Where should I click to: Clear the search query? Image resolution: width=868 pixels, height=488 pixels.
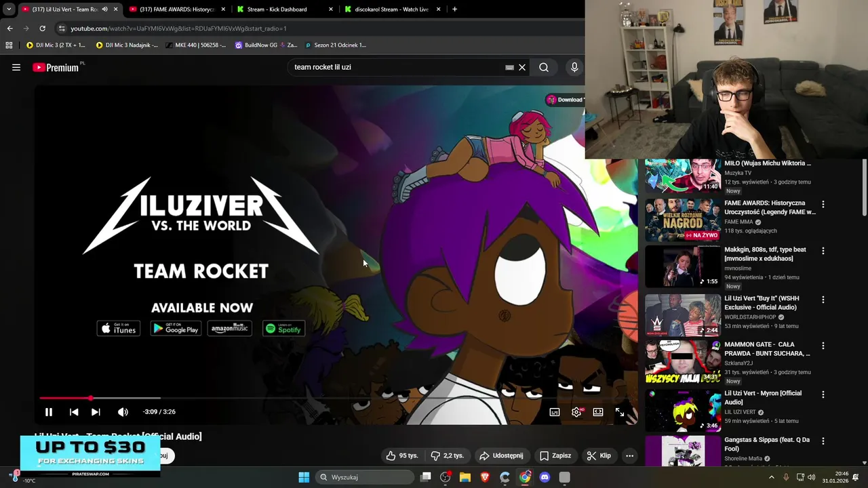[x=522, y=67]
